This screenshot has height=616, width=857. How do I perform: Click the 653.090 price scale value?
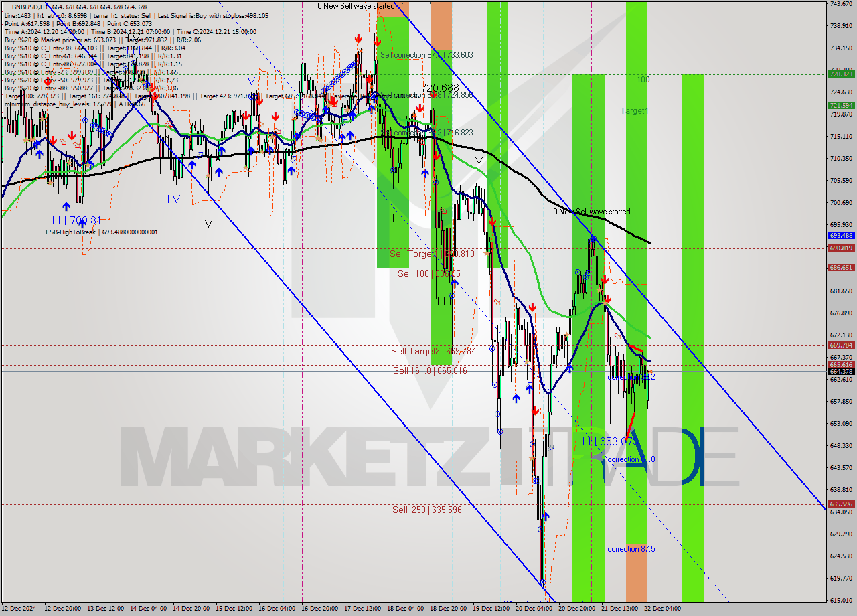(x=841, y=423)
